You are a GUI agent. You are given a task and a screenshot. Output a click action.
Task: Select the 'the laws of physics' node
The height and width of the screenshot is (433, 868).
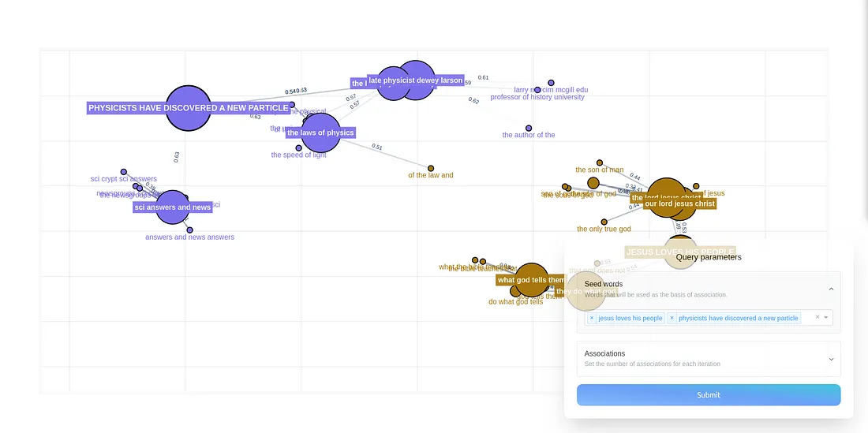(320, 133)
